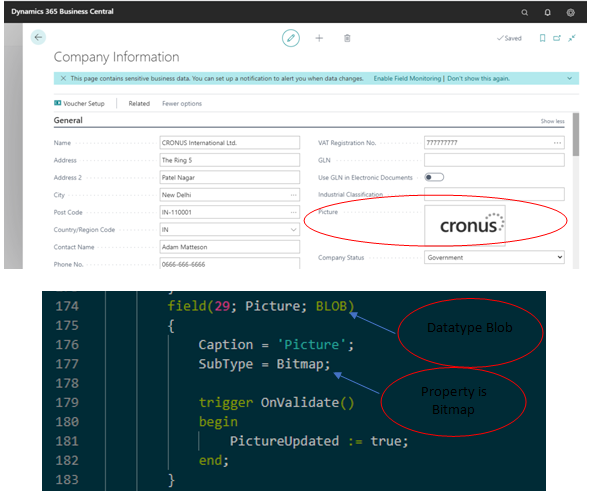Click the GLN input field
The width and height of the screenshot is (589, 494).
coord(494,160)
